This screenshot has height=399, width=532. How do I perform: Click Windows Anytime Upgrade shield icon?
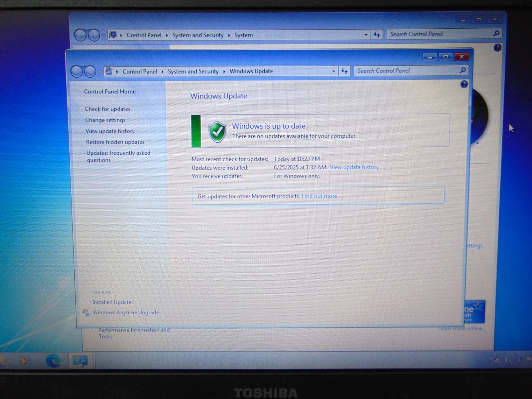(86, 312)
